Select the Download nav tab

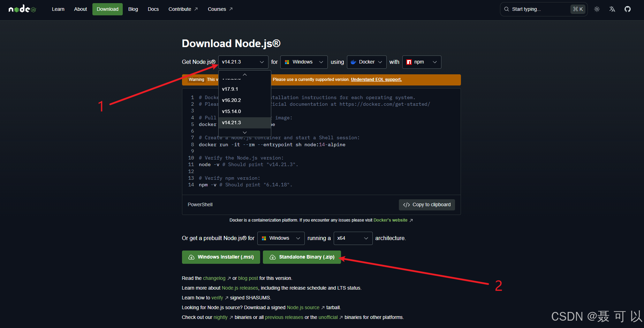click(x=107, y=9)
